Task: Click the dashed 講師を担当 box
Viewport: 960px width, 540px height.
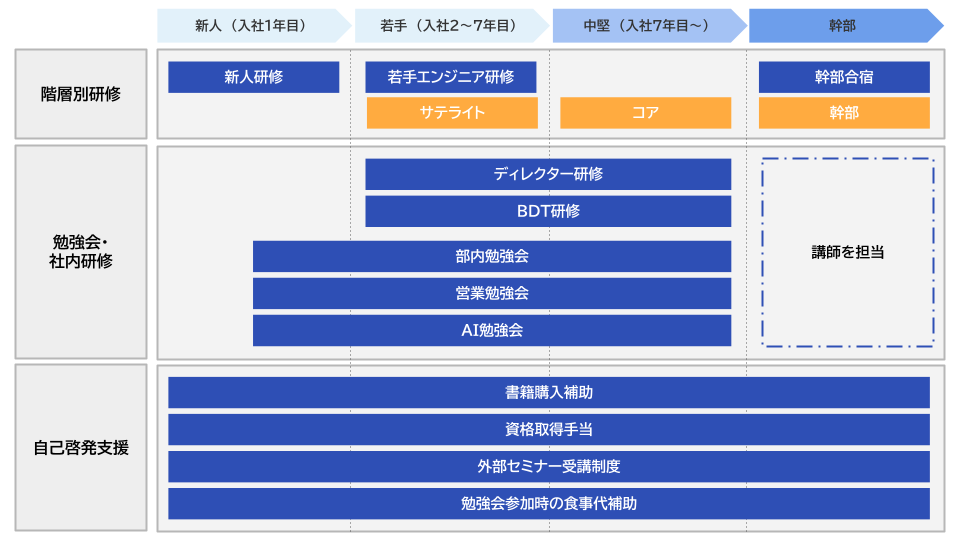Action: point(848,253)
